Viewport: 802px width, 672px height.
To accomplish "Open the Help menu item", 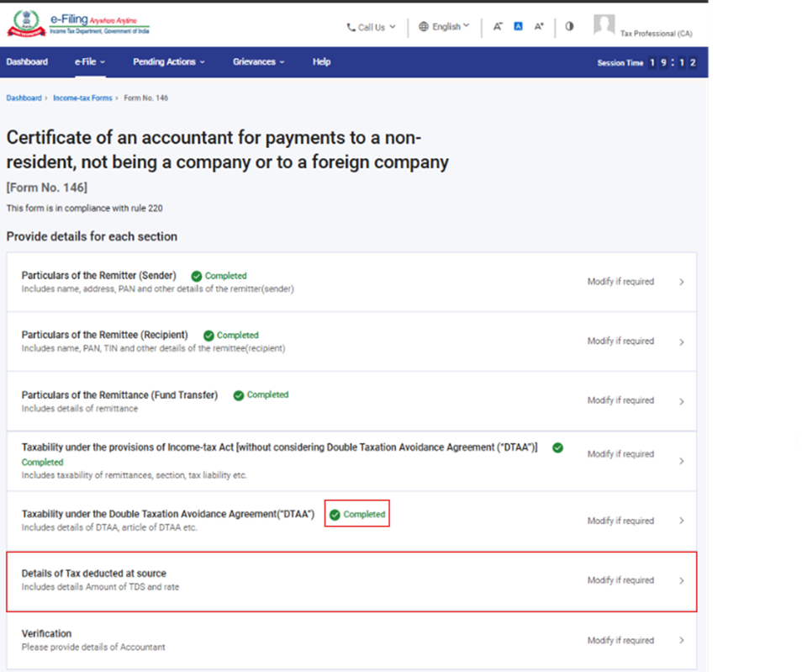I will (321, 62).
